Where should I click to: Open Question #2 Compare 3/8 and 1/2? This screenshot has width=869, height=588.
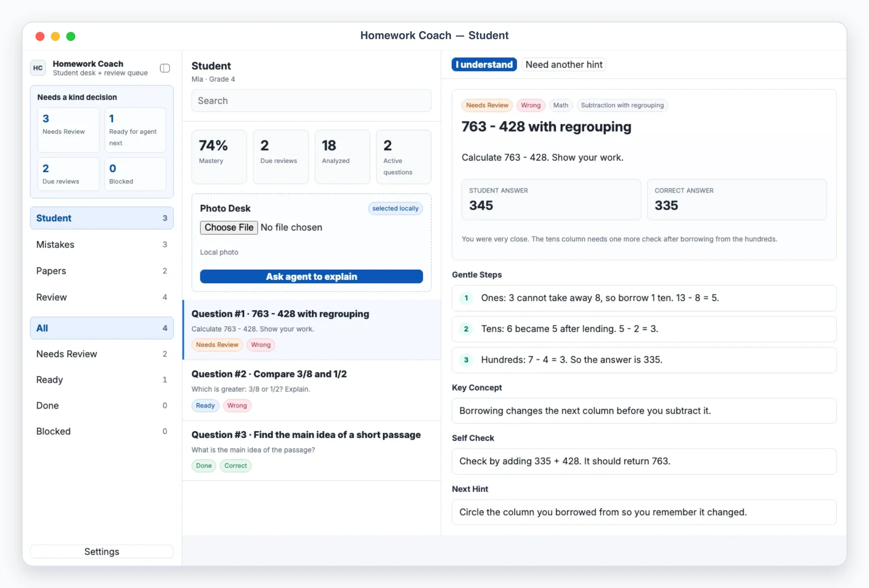[x=312, y=390]
